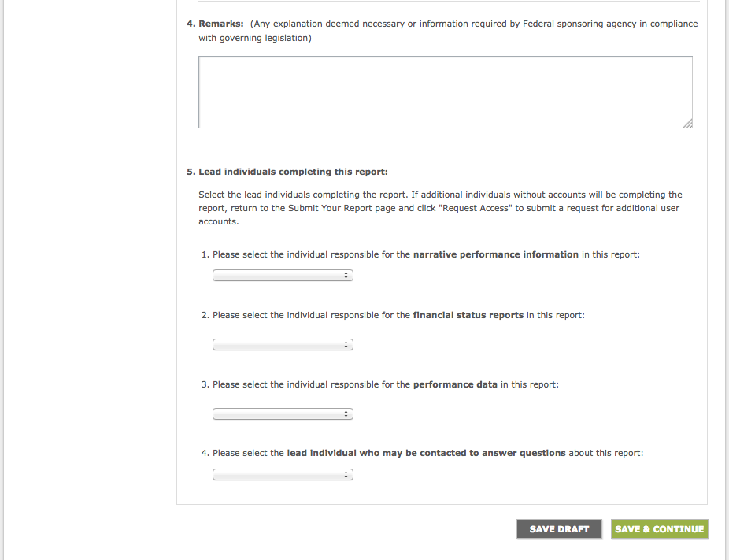
Task: Click the Remarks text area resize handle
Action: 687,123
